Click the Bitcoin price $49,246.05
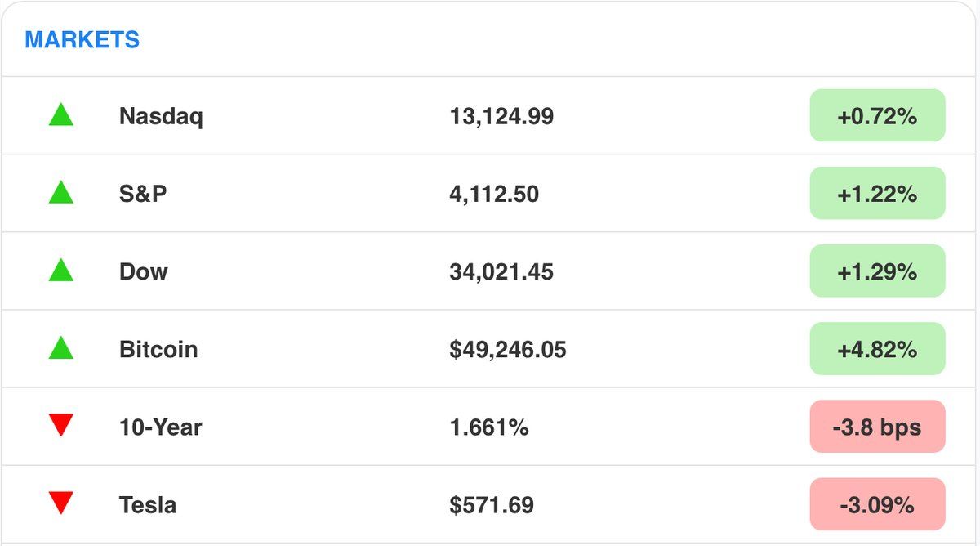The width and height of the screenshot is (980, 546). 507,350
